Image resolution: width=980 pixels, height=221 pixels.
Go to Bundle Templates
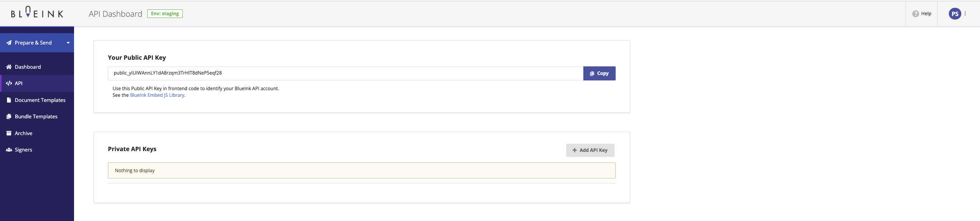coord(37,117)
